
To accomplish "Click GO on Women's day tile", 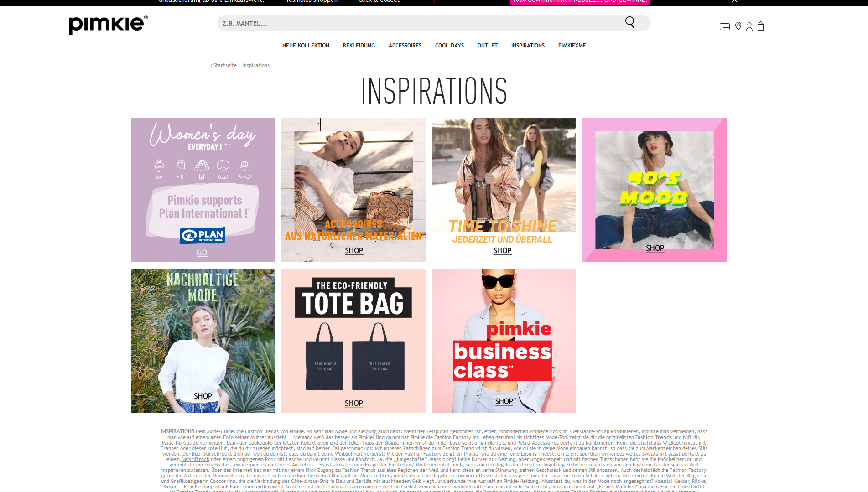I will click(x=202, y=253).
